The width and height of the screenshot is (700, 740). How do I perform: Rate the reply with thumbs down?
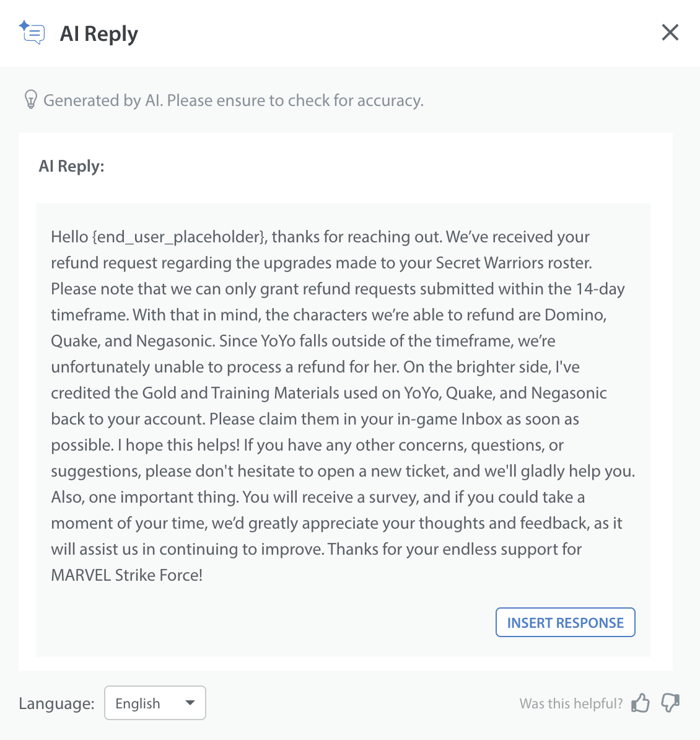click(670, 703)
